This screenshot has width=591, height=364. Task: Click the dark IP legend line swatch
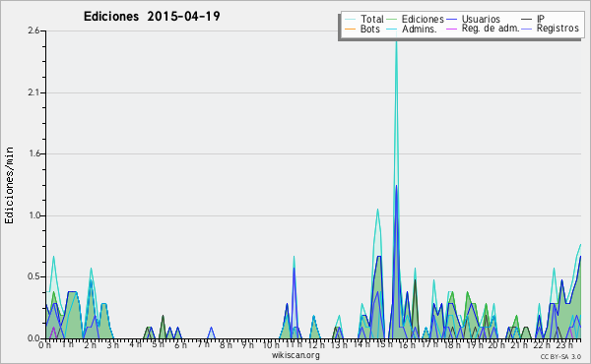527,20
